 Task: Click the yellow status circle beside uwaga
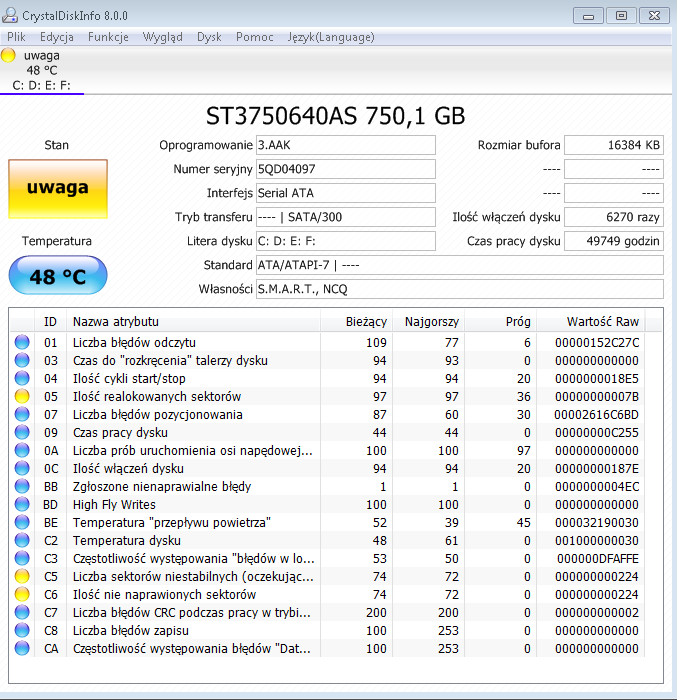[x=8, y=55]
